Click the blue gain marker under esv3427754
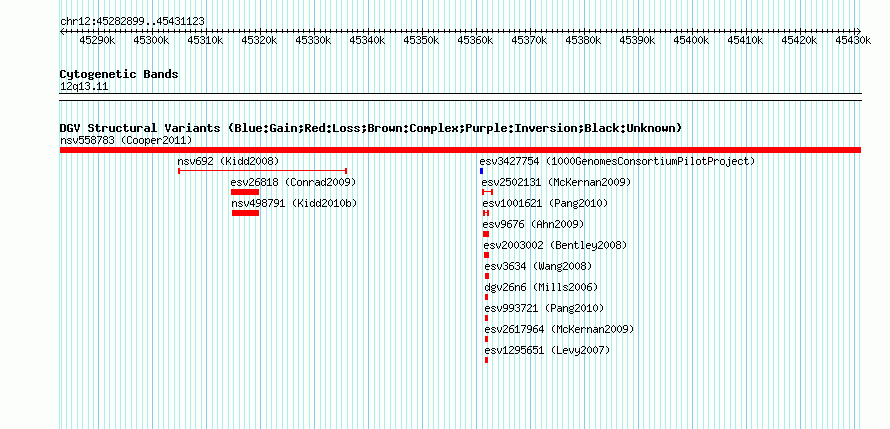 coord(481,171)
